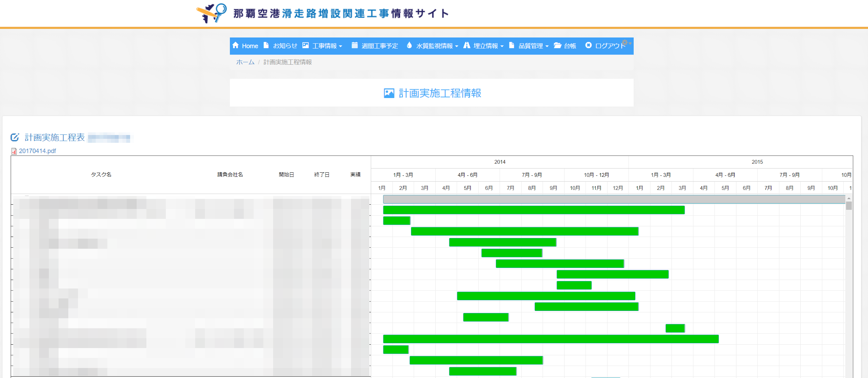
Task: Follow the ホーム breadcrumb link
Action: [x=245, y=62]
